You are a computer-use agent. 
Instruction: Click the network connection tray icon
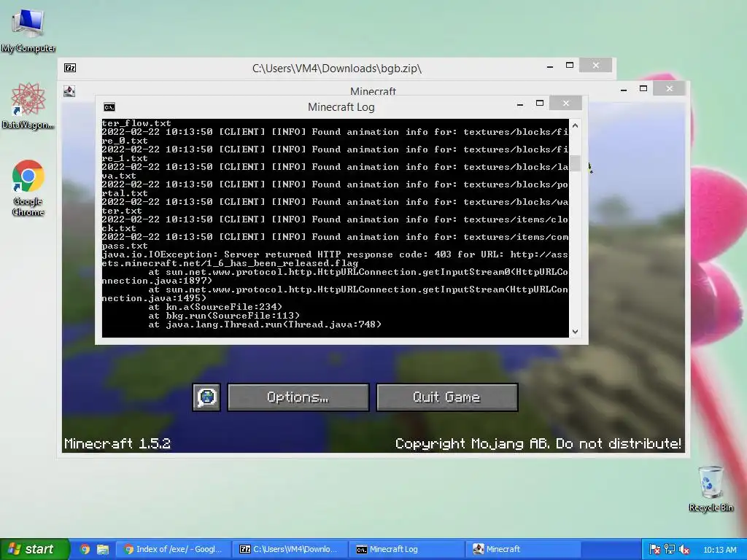(670, 550)
